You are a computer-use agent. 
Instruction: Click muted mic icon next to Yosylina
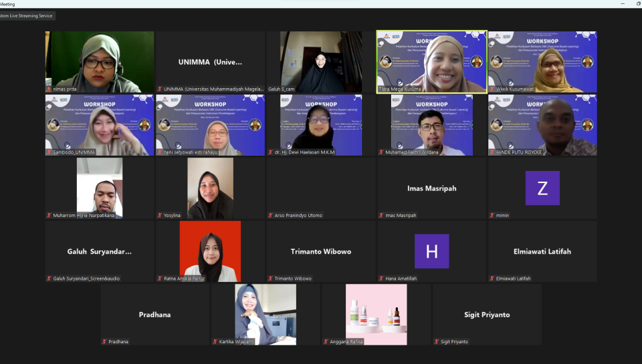click(160, 216)
